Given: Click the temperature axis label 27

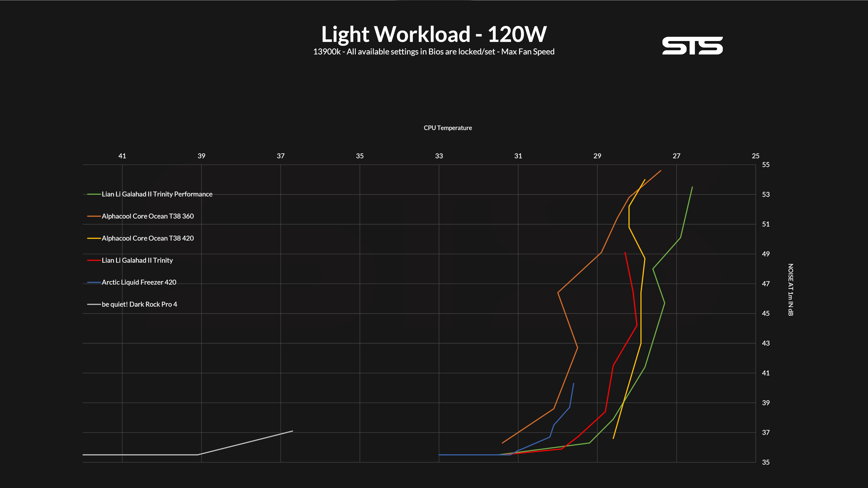Looking at the screenshot, I should tap(676, 156).
